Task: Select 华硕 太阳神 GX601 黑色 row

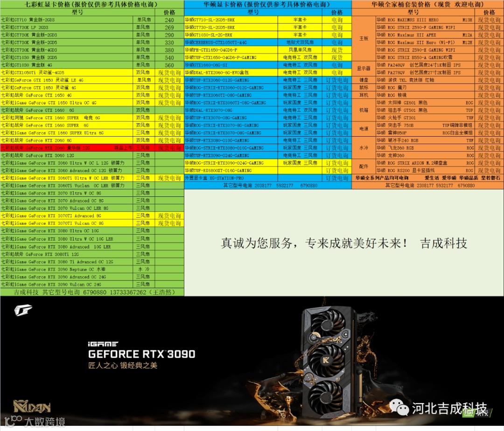Action: pyautogui.click(x=440, y=103)
